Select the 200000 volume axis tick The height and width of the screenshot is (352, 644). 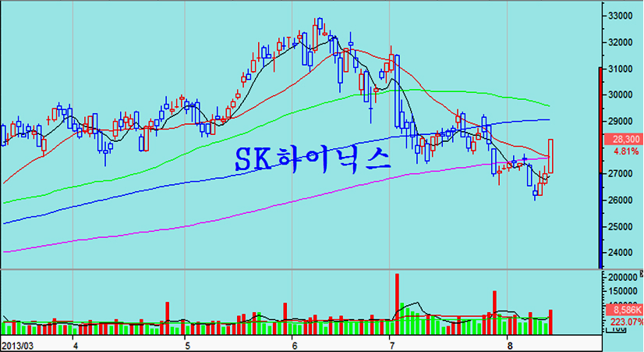[621, 278]
